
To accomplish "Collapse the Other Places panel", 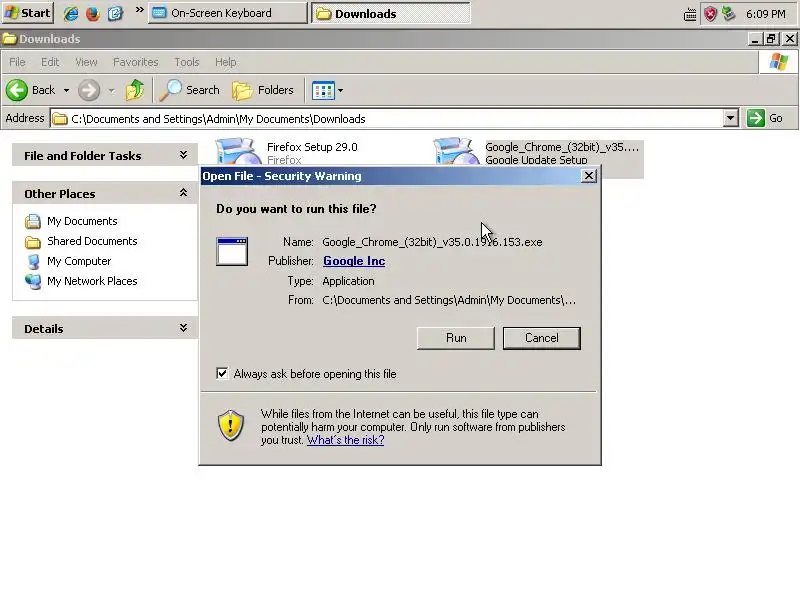I will pos(183,193).
